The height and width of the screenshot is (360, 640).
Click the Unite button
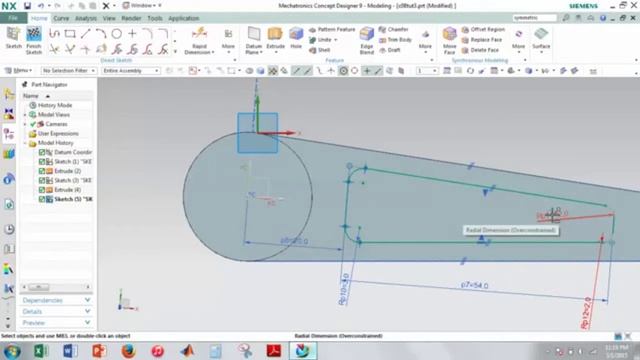320,40
